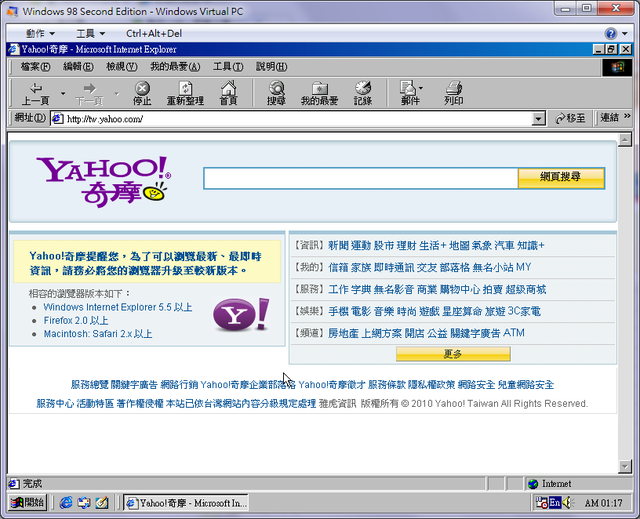The height and width of the screenshot is (519, 640).
Task: Open the 字典 dictionary link
Action: 361,290
